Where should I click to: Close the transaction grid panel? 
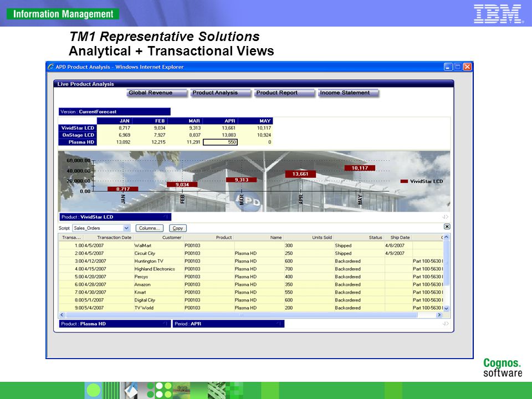tap(447, 227)
